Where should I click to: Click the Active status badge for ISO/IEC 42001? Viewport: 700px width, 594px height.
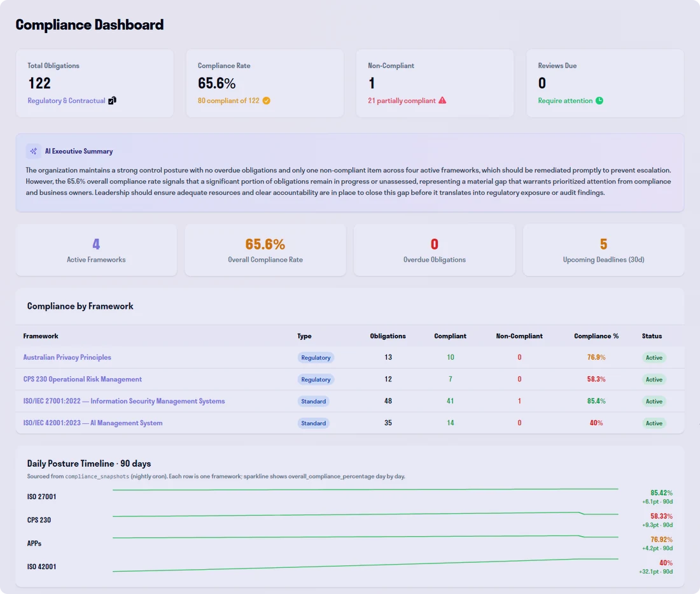[654, 423]
